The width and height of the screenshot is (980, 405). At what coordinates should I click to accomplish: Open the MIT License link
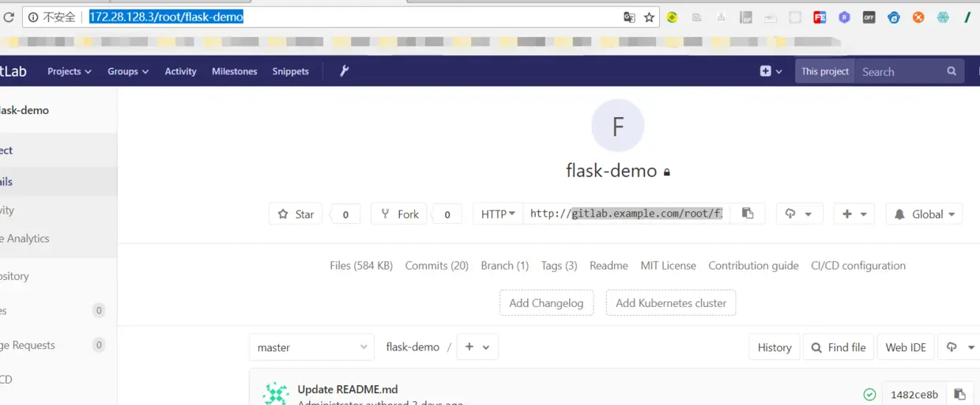(x=669, y=266)
